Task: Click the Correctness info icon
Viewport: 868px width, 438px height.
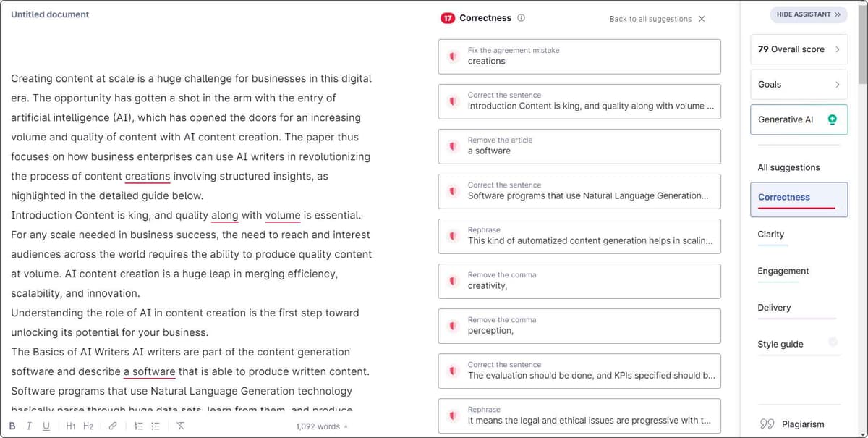Action: [x=522, y=18]
